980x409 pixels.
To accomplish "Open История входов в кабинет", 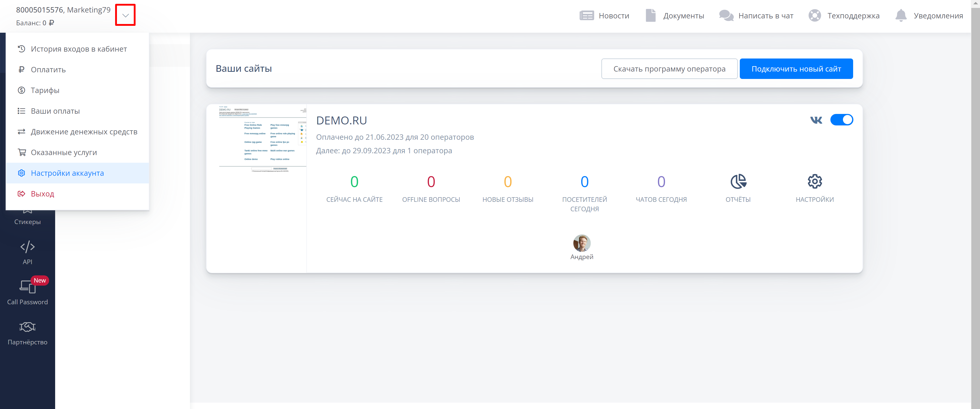I will 78,49.
